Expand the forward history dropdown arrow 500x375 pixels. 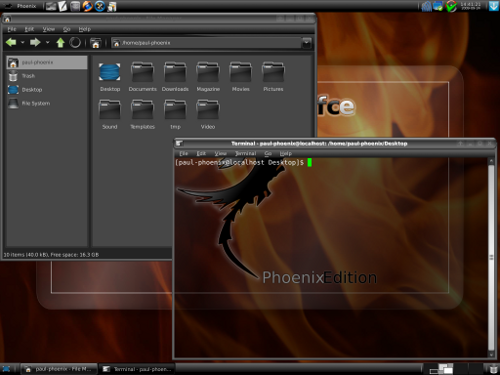(47, 42)
